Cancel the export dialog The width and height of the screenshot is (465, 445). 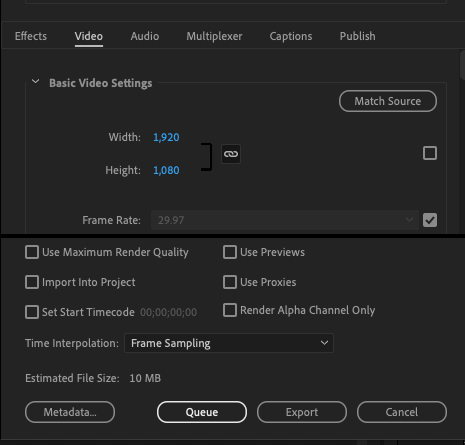(402, 412)
